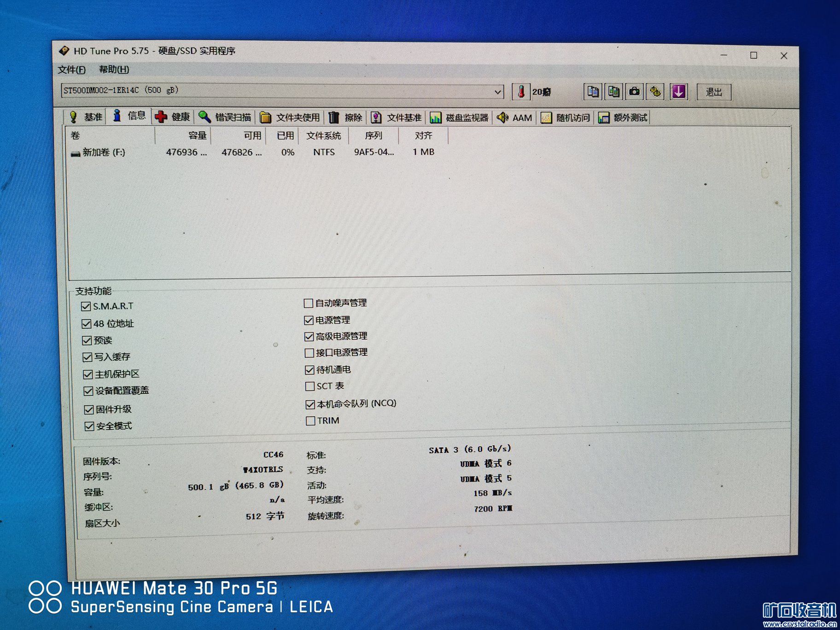The height and width of the screenshot is (630, 840).
Task: Click the 7200 RPM rotation speed value
Action: click(x=493, y=508)
